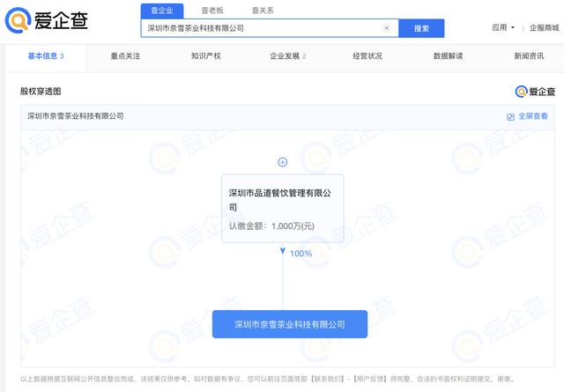This screenshot has height=392, width=564.
Task: Expand upstream shareholders with the plus icon
Action: pos(283,162)
